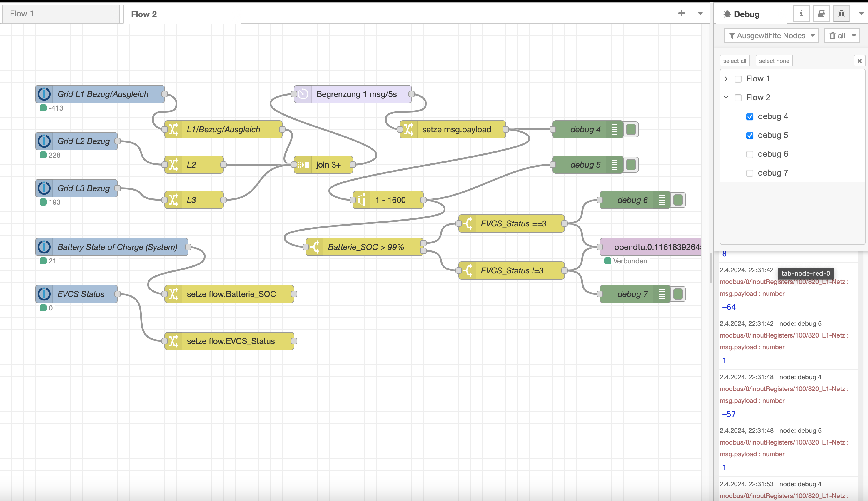Uncheck the debug 4 checkbox
This screenshot has height=501, width=868.
pyautogui.click(x=750, y=117)
